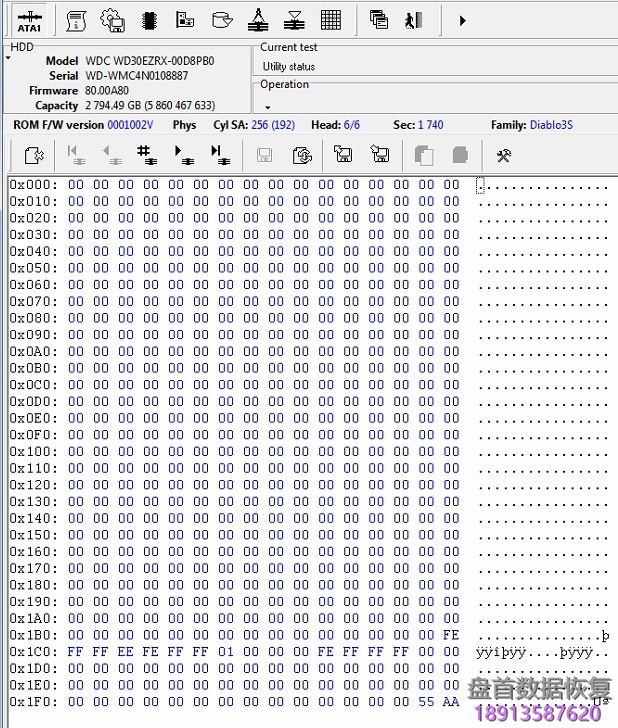Collapse the HDD info panel arrow
618x728 pixels.
pyautogui.click(x=8, y=58)
